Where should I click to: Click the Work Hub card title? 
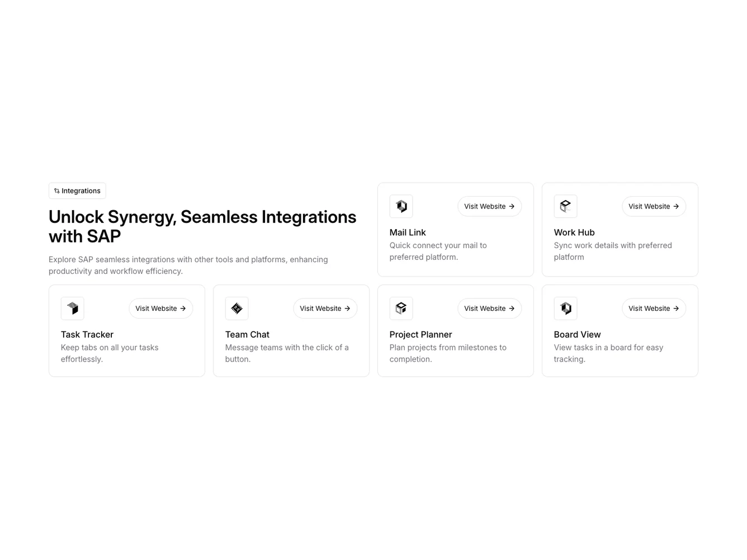pos(574,232)
